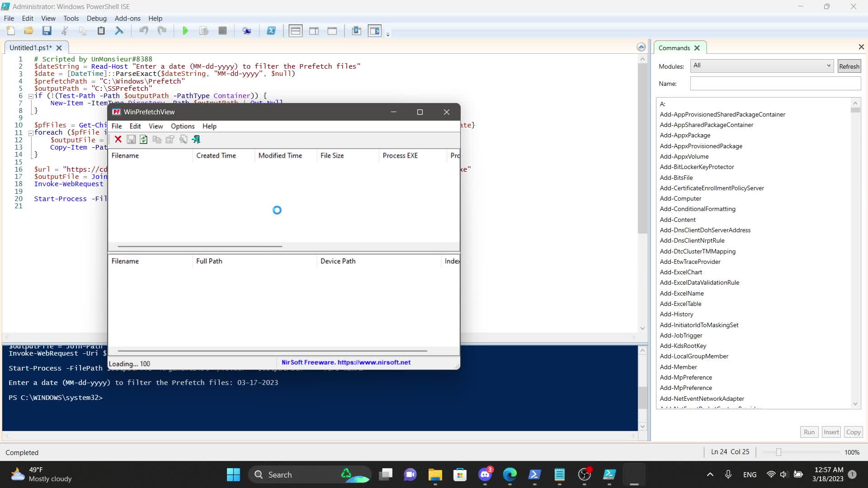This screenshot has height=488, width=868.
Task: Open the Debug menu in PowerShell ISE
Action: [x=96, y=19]
